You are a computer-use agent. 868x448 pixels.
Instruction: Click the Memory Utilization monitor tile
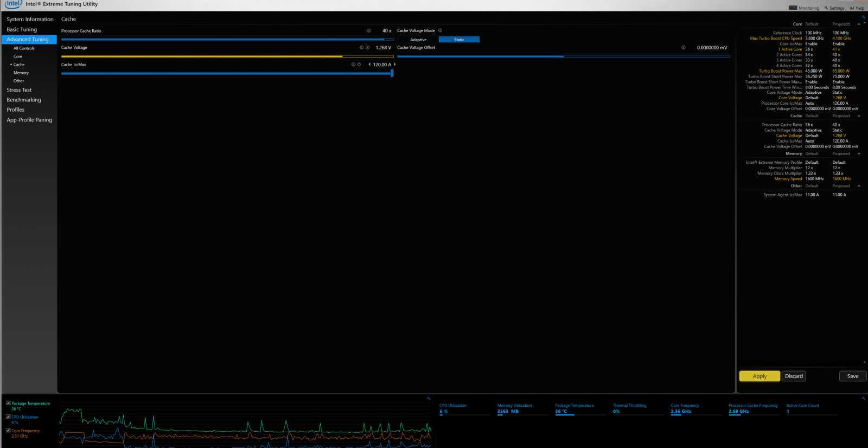coord(522,408)
